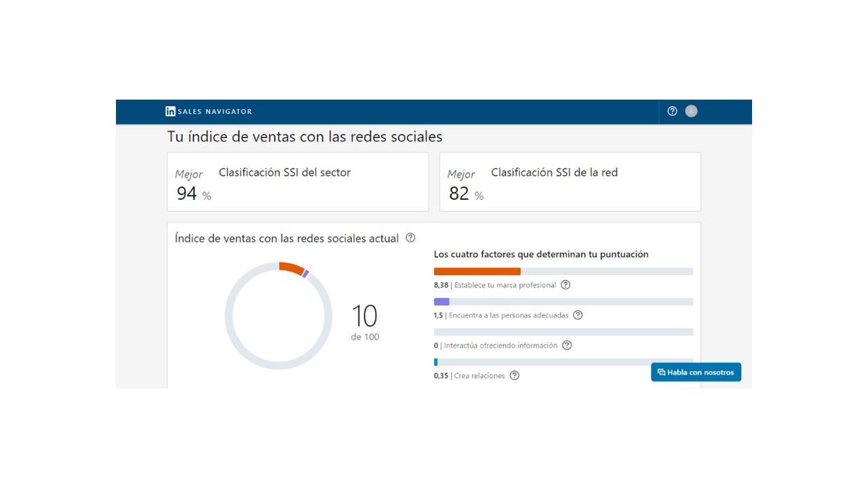Open the 'Habla con nosotros' chat button

(x=696, y=372)
